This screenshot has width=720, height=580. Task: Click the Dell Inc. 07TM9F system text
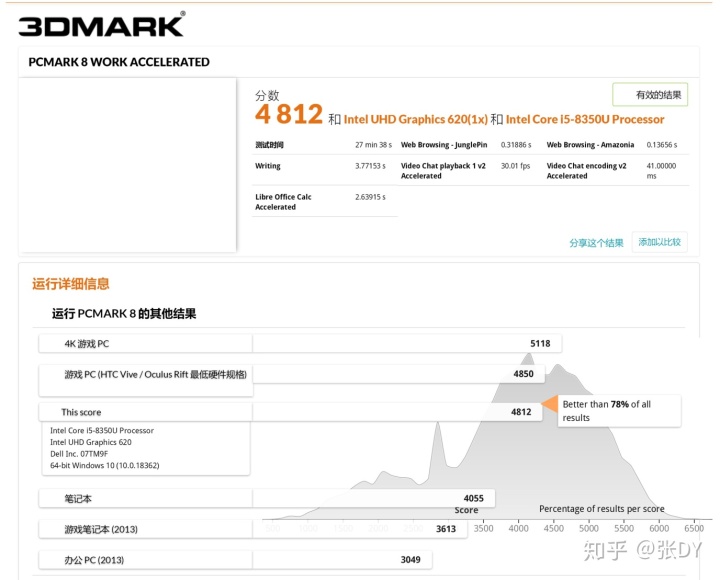coord(79,454)
